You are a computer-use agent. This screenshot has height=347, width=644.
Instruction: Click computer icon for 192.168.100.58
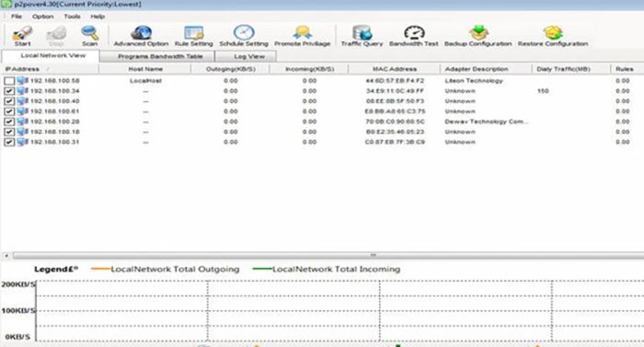tap(23, 81)
